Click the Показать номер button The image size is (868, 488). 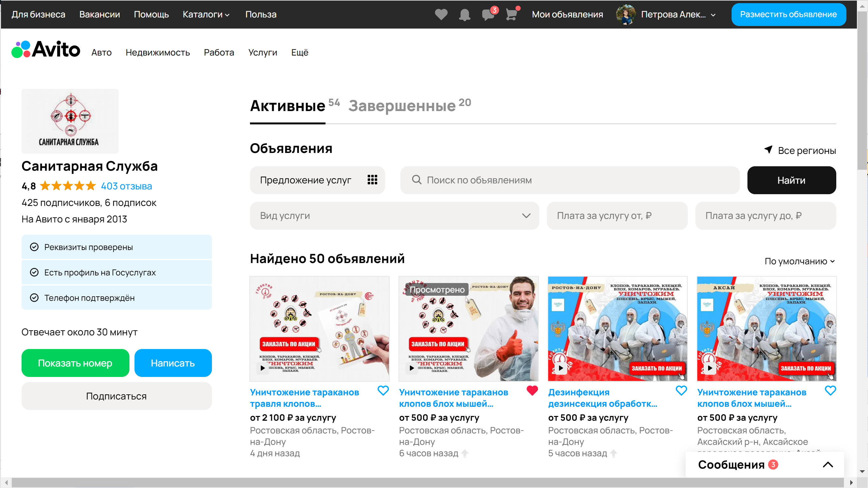point(75,363)
